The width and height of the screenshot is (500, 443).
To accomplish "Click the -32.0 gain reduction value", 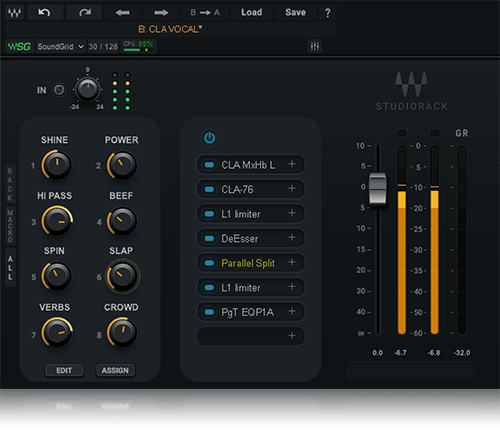I will (462, 353).
